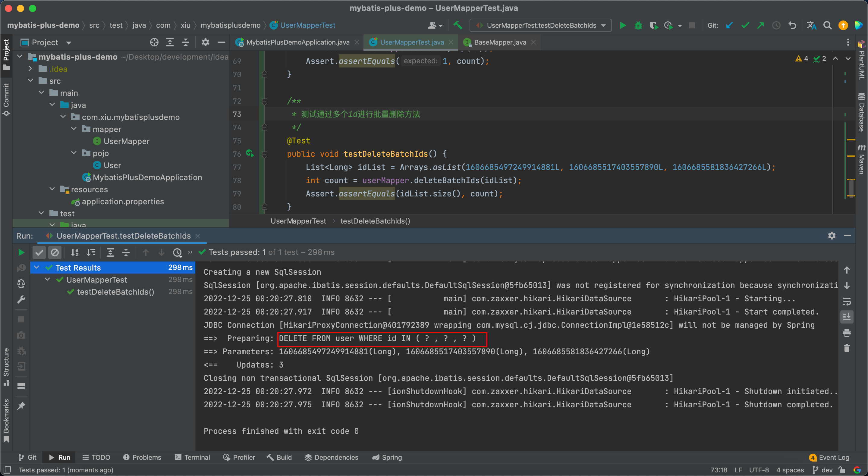Toggle the Database tool window

tap(861, 112)
